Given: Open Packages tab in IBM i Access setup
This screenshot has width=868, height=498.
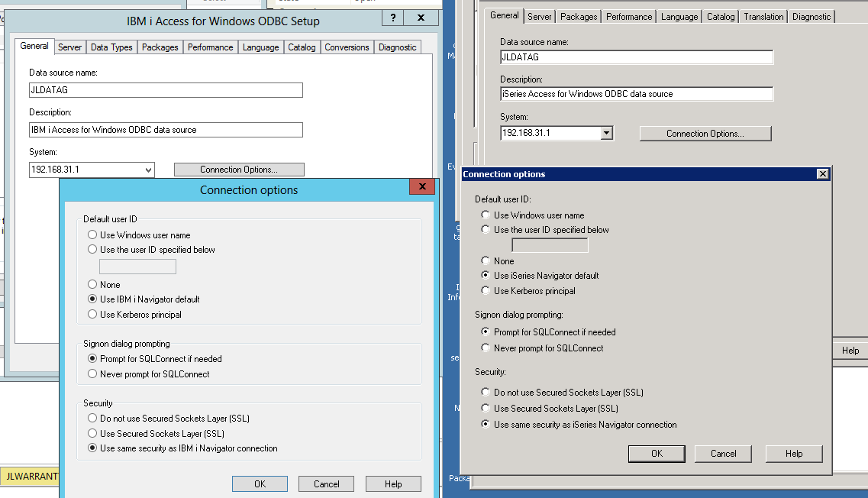Looking at the screenshot, I should coord(160,47).
